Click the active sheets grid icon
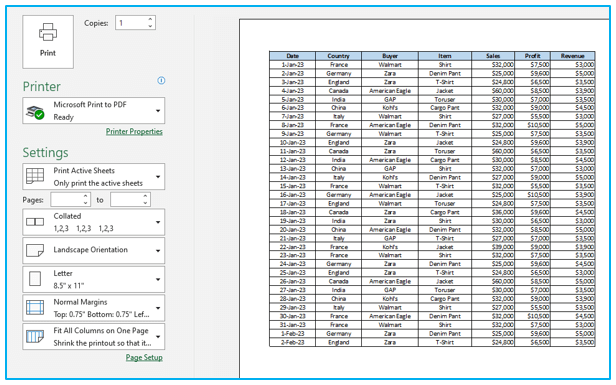 35,176
